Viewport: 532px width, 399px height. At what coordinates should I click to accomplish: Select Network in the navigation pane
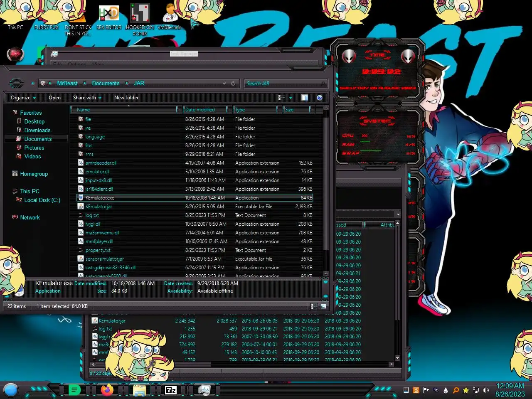[x=30, y=217]
